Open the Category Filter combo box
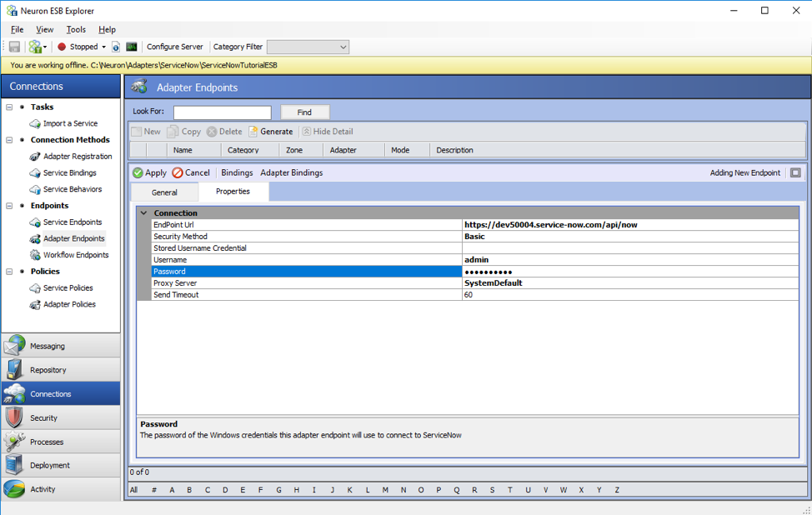Viewport: 812px width, 515px height. coord(308,47)
